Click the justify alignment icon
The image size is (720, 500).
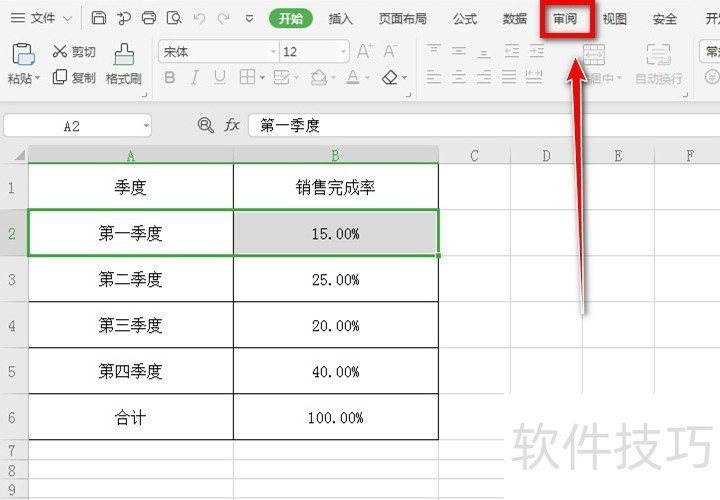tap(509, 76)
